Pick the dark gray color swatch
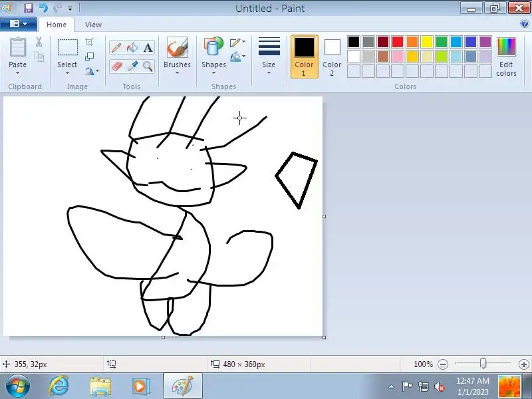The height and width of the screenshot is (399, 532). coord(368,42)
